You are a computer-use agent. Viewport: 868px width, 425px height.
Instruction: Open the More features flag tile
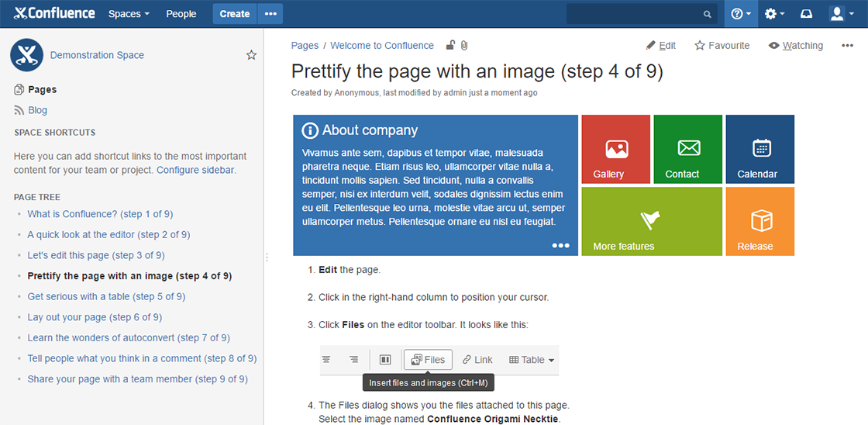click(652, 221)
